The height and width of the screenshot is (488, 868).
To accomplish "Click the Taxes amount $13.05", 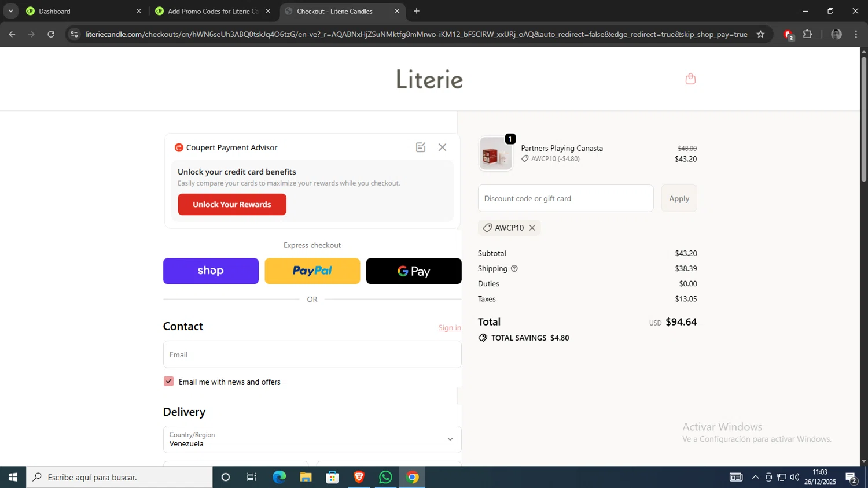I will coord(686,299).
